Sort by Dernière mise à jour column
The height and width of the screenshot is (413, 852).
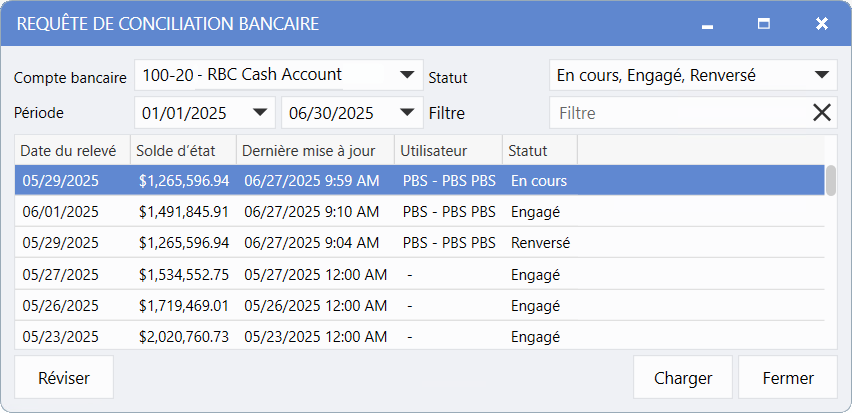point(314,150)
